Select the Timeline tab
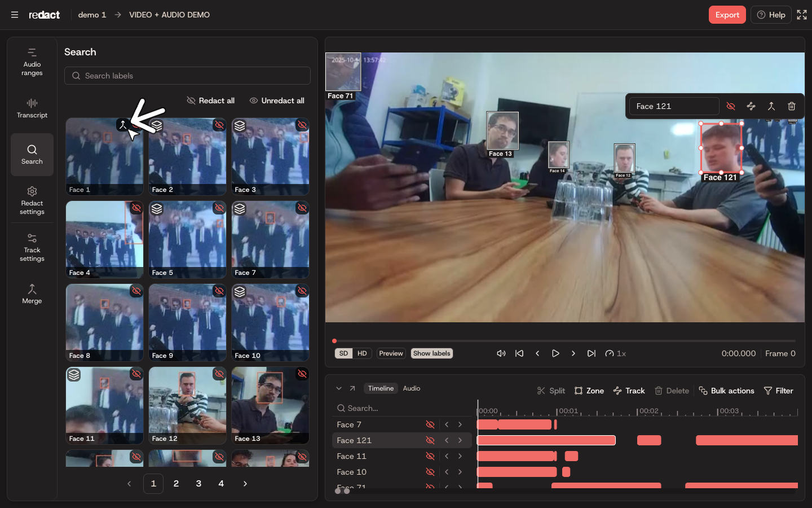Screen dimensions: 812x508 pos(381,388)
